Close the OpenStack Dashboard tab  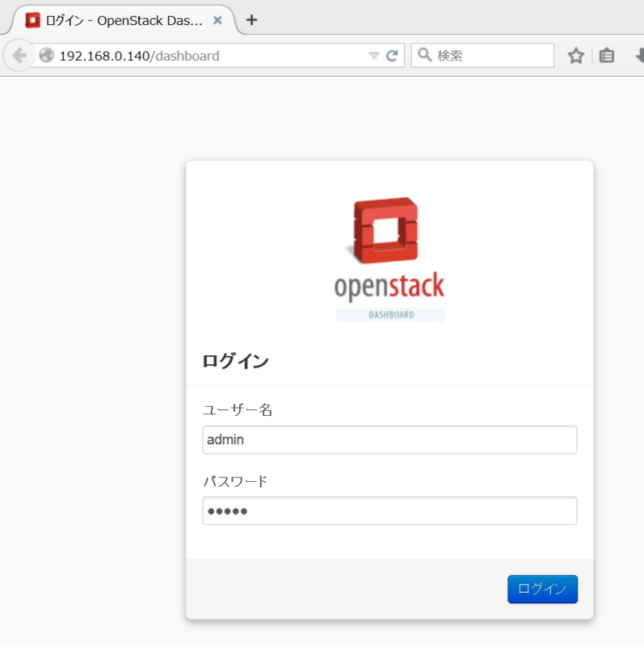(x=217, y=20)
